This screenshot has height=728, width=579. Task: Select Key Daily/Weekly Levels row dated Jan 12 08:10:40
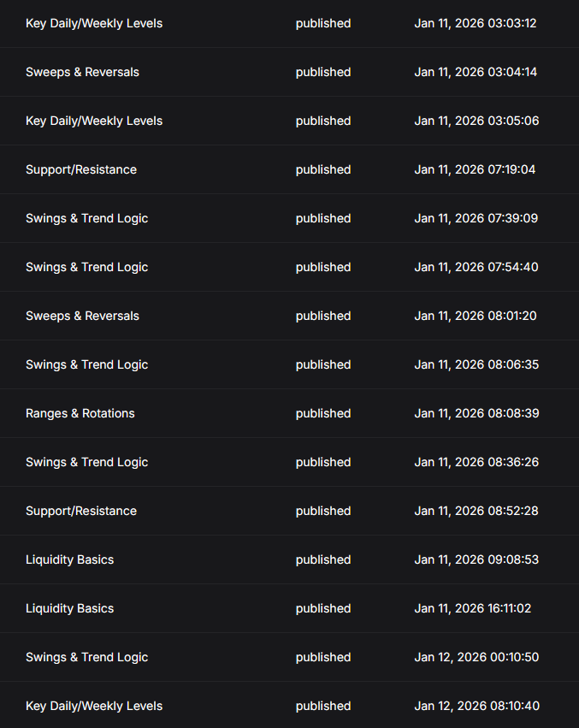pos(94,706)
